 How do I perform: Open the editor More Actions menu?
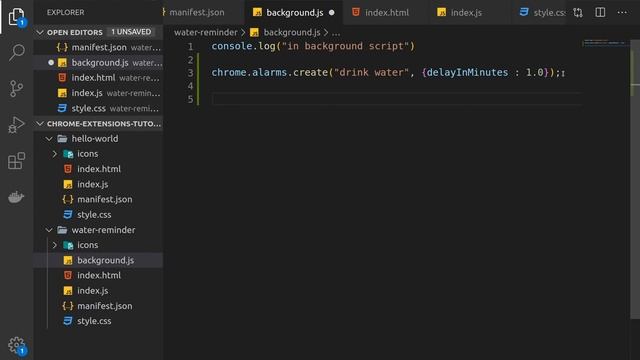point(622,13)
